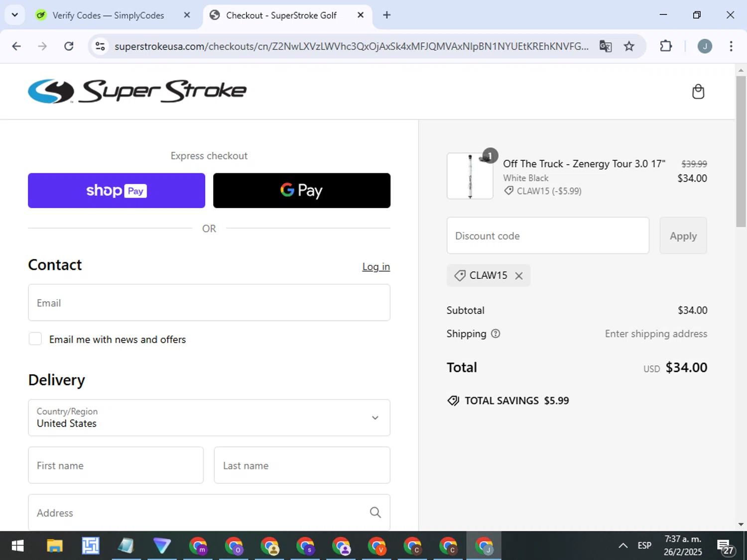
Task: Click the 'Off The Truck - Zenergy Tour 3.0 17"' title
Action: pos(584,164)
